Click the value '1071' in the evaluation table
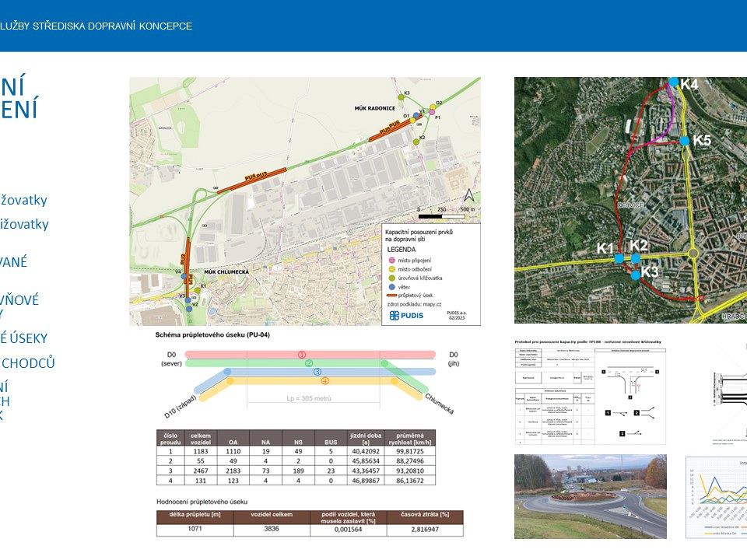Screen dimensions: 747x560 tap(195, 529)
